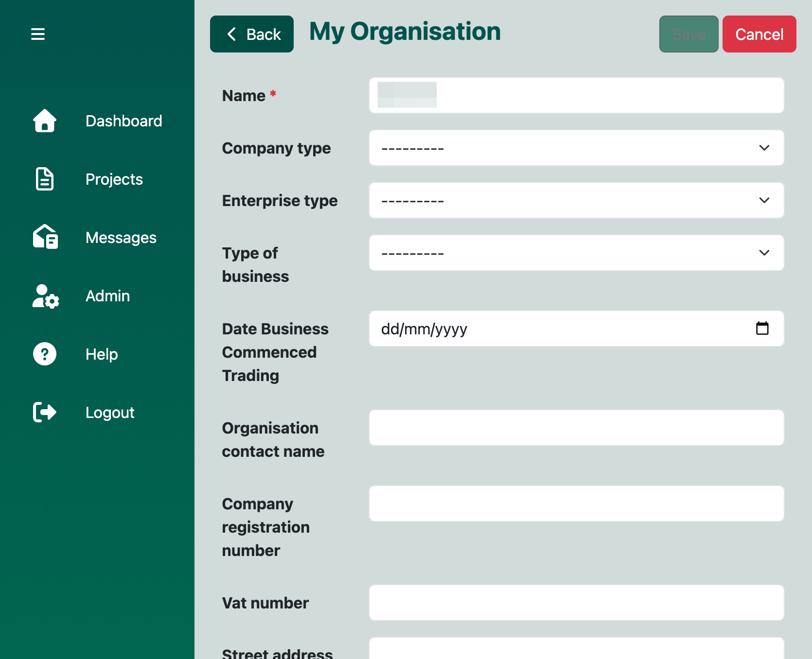Viewport: 812px width, 659px height.
Task: Expand the Enterprise type dropdown
Action: 577,200
